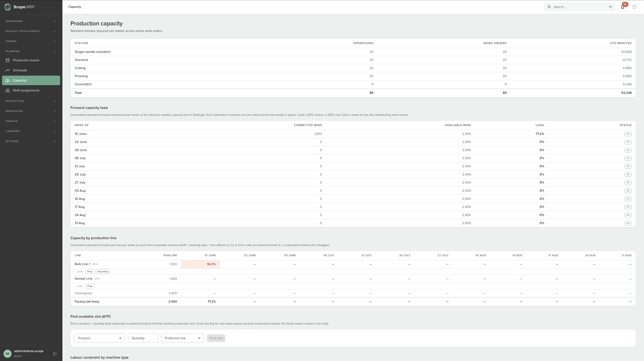
Task: Click the Capacity gauge icon in sidebar
Action: [8, 80]
